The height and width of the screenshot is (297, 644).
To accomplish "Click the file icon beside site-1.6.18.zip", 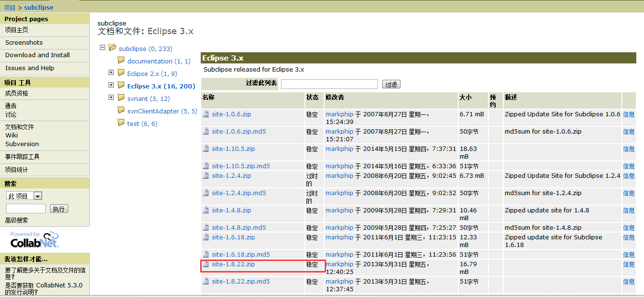I will (206, 237).
